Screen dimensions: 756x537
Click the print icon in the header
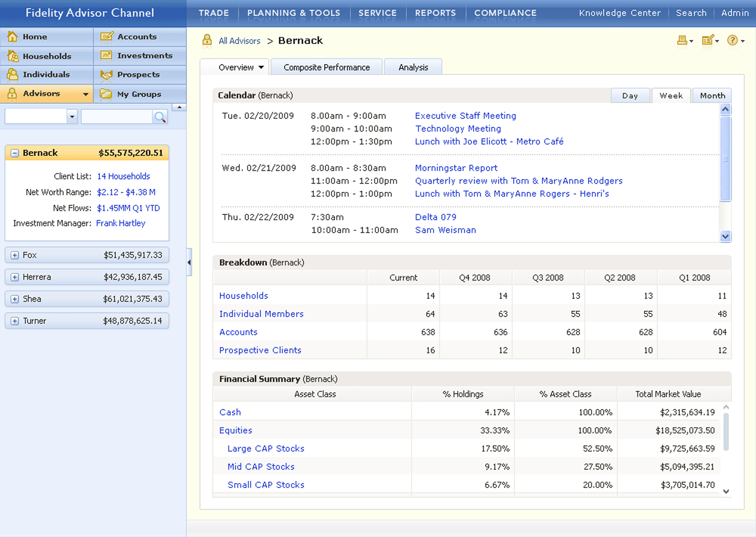[682, 40]
